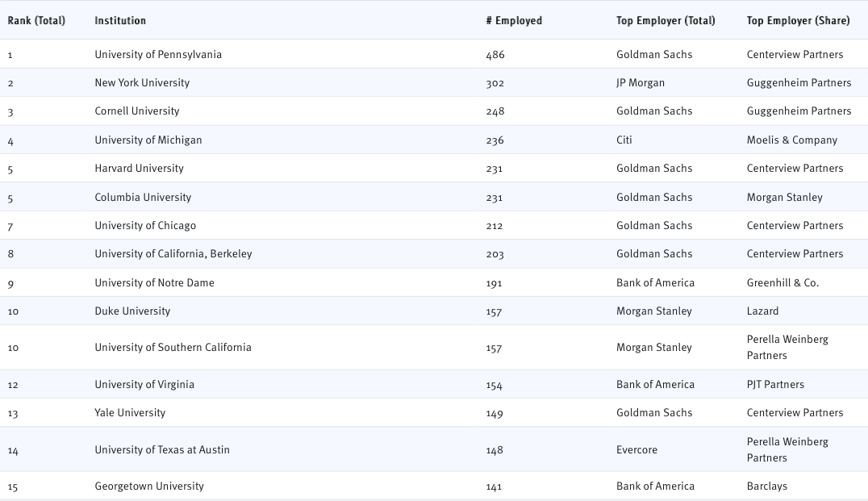Click New York University in the table
Screen dimensions: 868x501
pyautogui.click(x=142, y=82)
